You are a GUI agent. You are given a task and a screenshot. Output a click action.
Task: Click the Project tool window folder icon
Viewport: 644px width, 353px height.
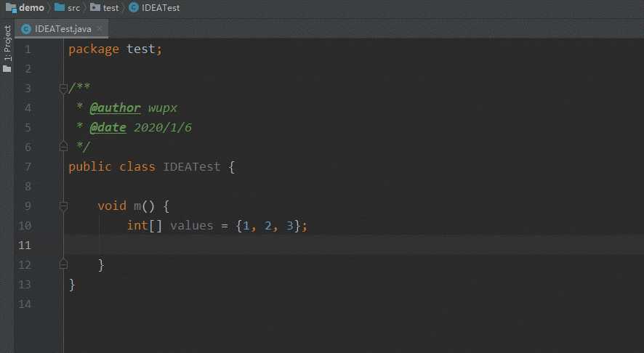click(7, 68)
